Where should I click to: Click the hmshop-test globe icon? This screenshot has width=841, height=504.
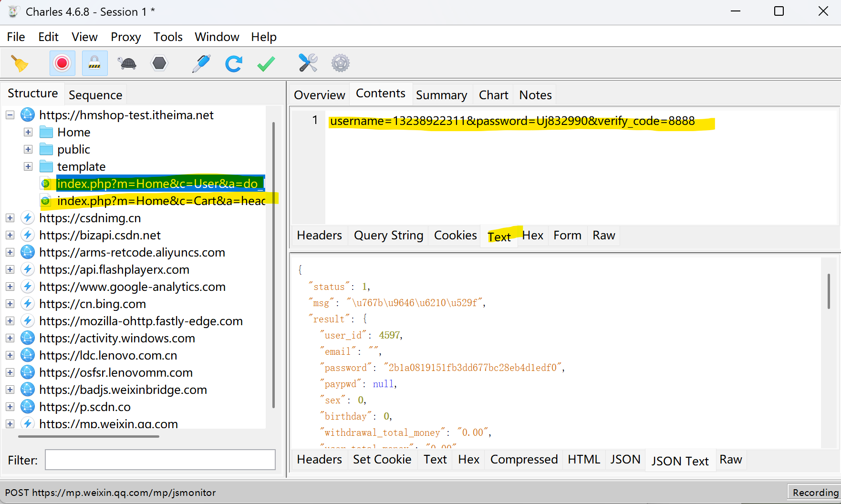coord(28,115)
